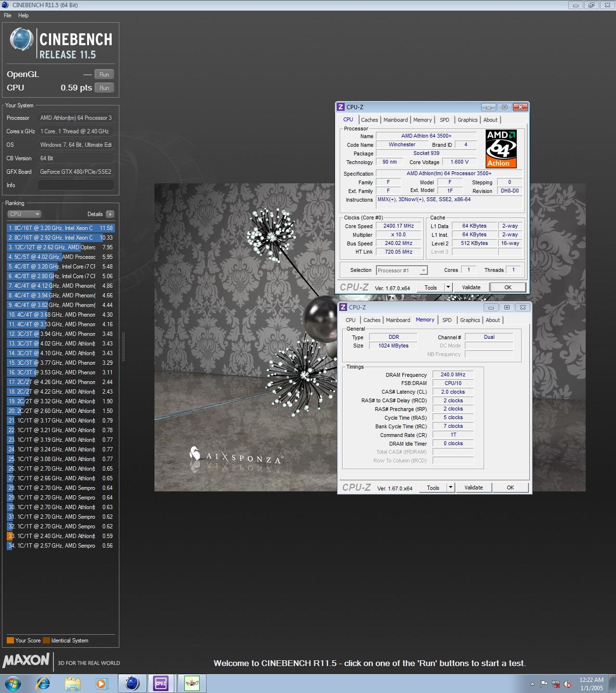Select ranking entry 33 with score 0.59

pos(61,536)
